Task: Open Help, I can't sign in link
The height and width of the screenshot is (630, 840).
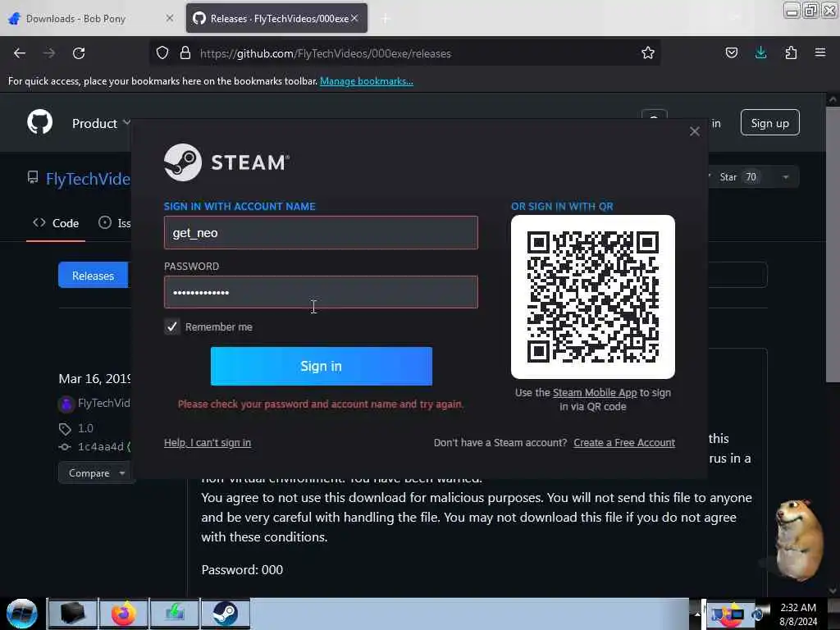Action: click(208, 442)
